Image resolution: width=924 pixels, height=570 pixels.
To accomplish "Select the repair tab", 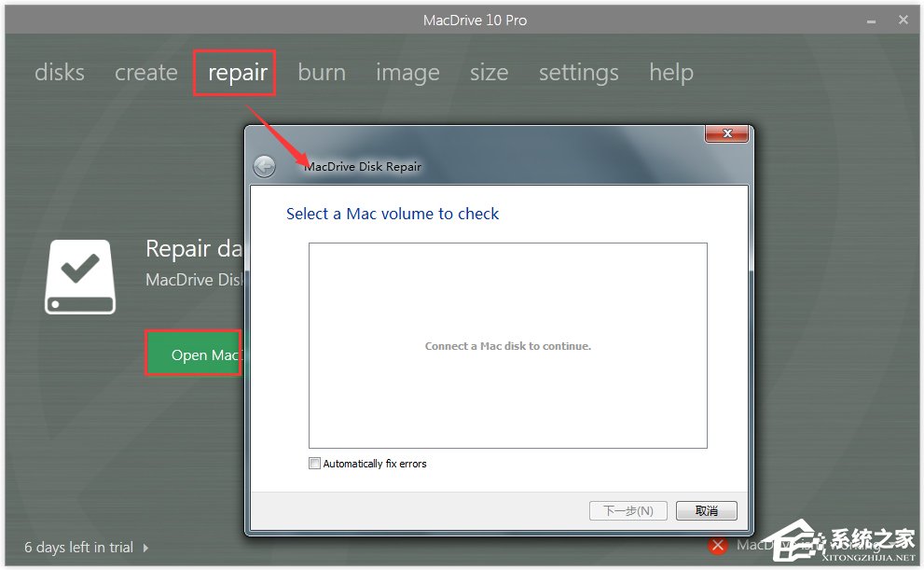I will coord(238,73).
